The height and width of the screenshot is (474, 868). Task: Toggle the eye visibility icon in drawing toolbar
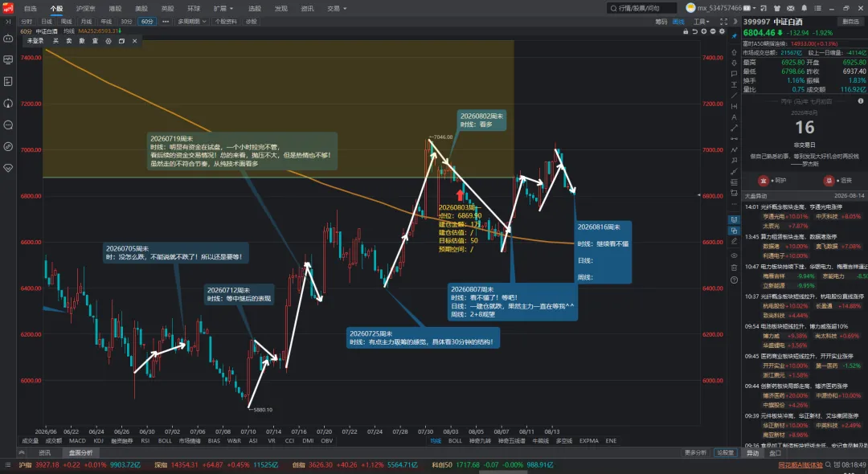tap(734, 255)
